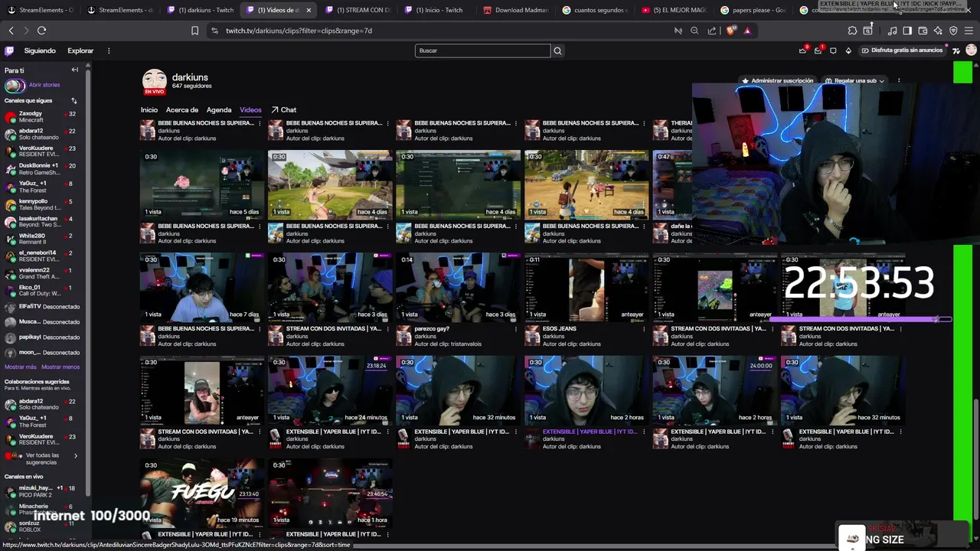Click Siguiendo in Twitch top nav
This screenshot has height=551, width=980.
tap(40, 51)
